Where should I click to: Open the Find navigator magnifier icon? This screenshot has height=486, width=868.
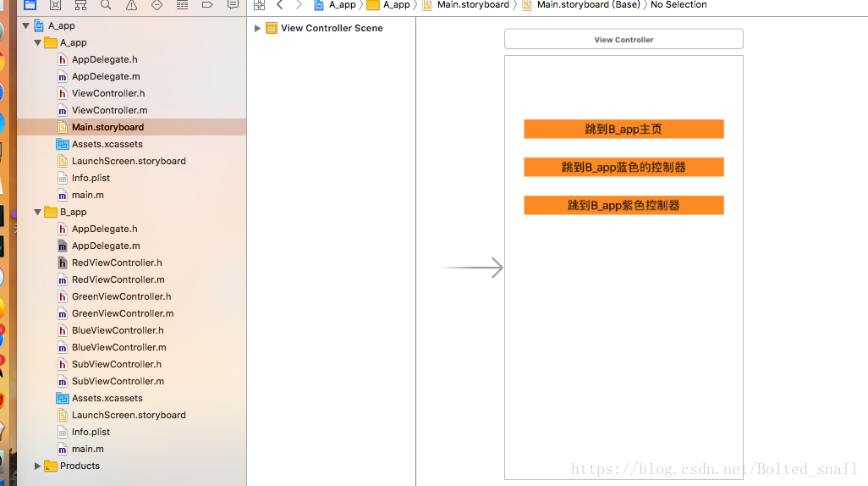click(106, 5)
